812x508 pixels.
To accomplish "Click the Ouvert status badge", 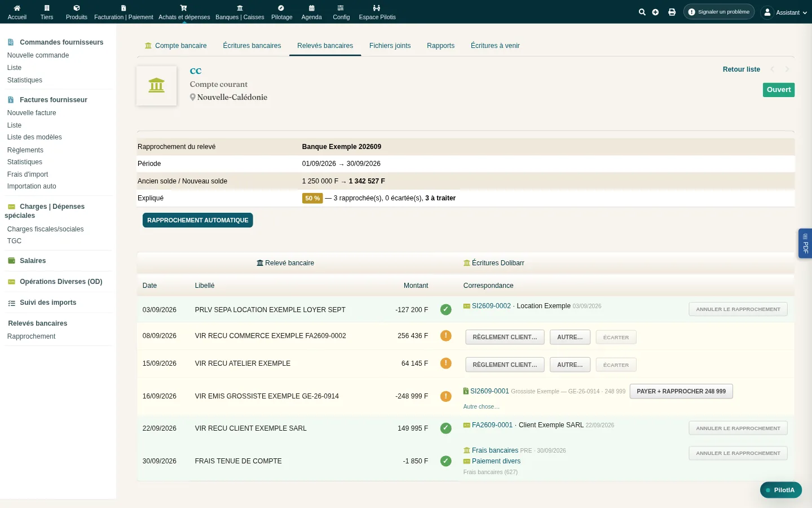I will click(x=779, y=90).
